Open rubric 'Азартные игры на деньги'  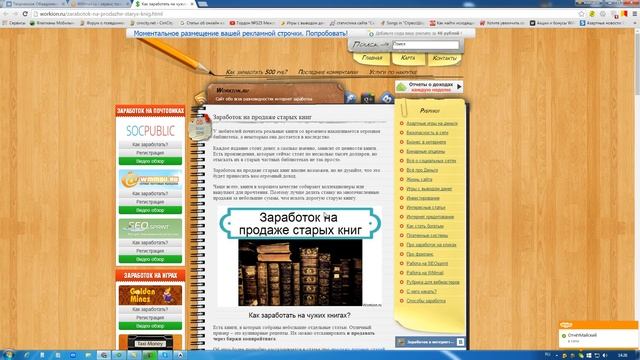click(432, 123)
